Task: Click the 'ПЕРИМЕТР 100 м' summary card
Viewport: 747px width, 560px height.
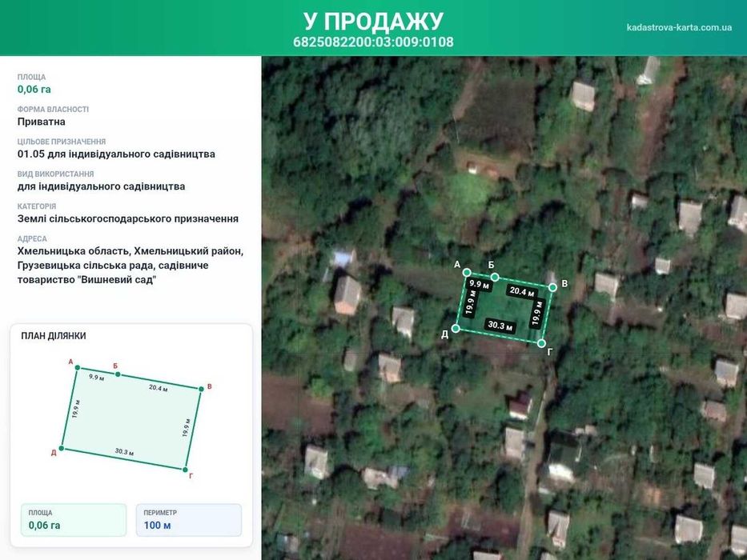Action: [189, 520]
